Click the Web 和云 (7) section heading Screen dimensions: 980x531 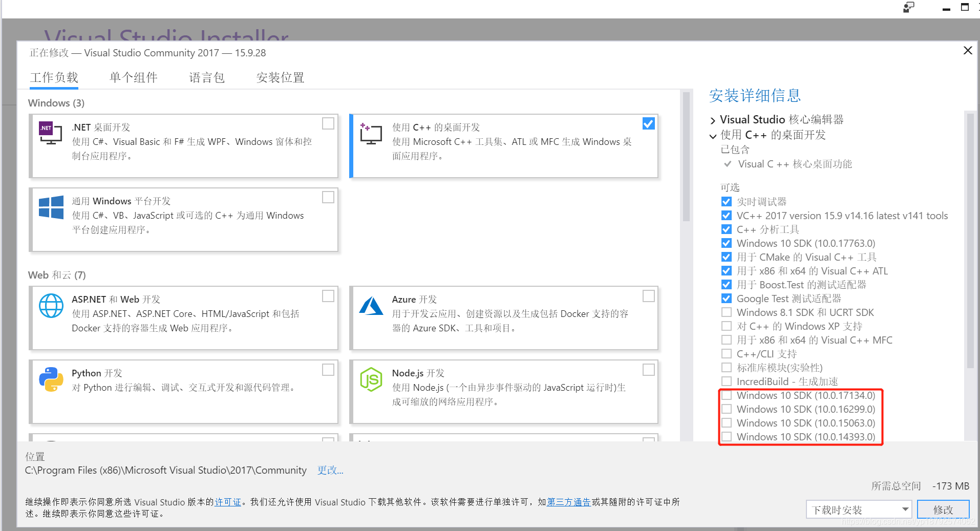(57, 275)
